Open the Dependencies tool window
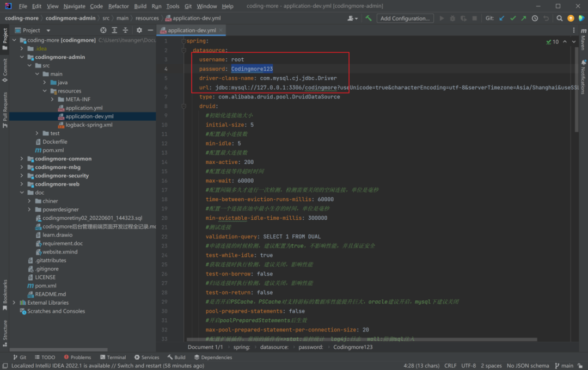The width and height of the screenshot is (588, 370). point(213,357)
